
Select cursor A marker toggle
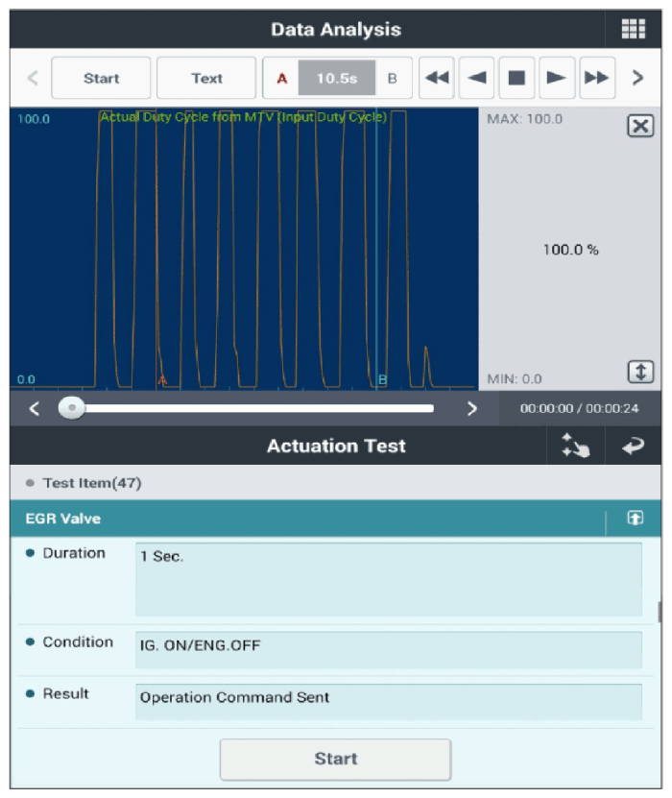pyautogui.click(x=281, y=79)
